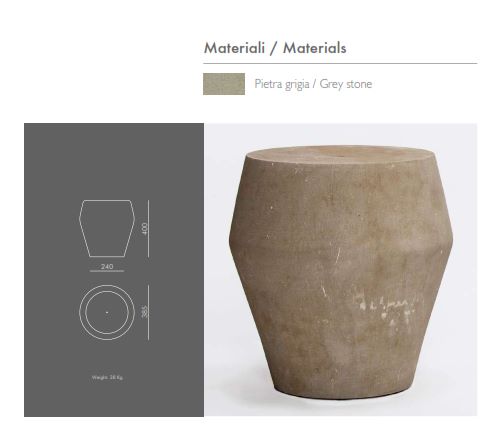
Task: Select the 400 height dimension label
Action: coord(145,228)
